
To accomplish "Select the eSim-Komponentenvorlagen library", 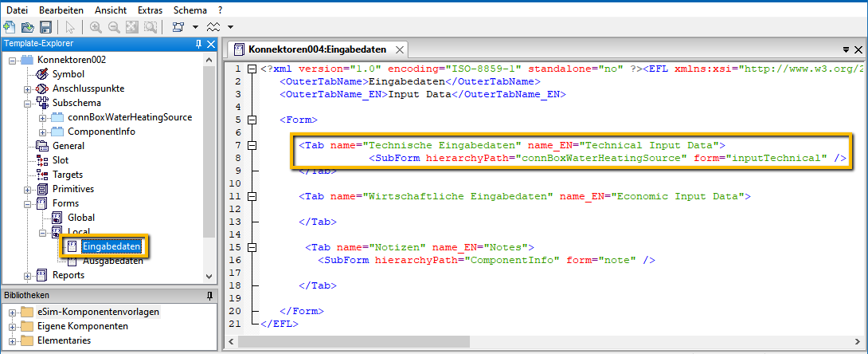I will (x=99, y=312).
